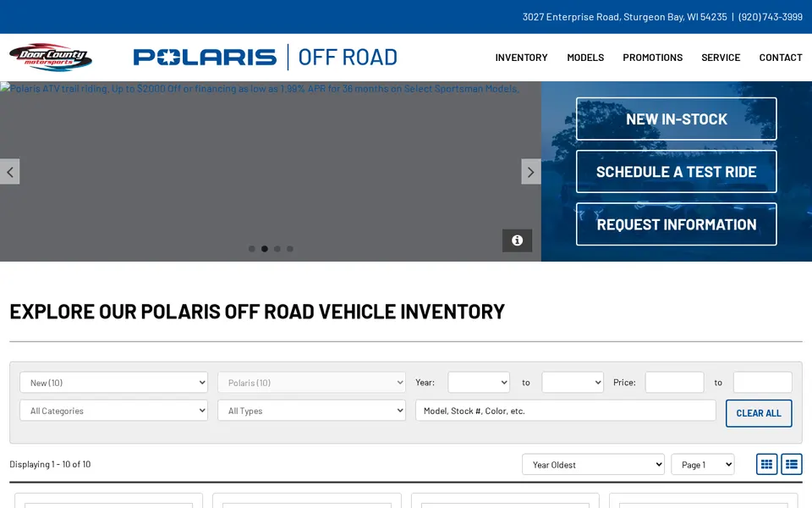Advance carousel with right arrow
This screenshot has height=508, width=812.
pyautogui.click(x=531, y=172)
